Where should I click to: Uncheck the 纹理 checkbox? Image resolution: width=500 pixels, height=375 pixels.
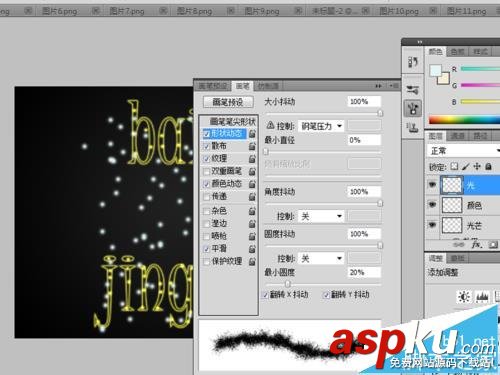click(206, 159)
